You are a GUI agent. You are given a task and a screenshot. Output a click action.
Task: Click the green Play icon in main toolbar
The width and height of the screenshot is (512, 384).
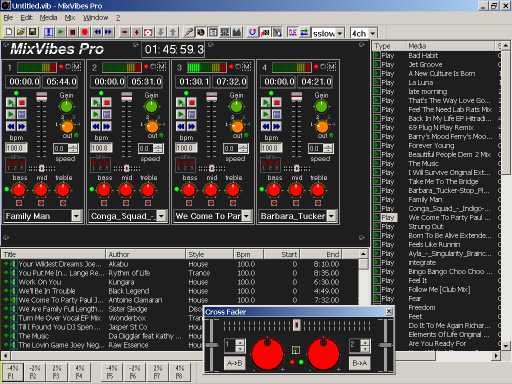pyautogui.click(x=61, y=32)
